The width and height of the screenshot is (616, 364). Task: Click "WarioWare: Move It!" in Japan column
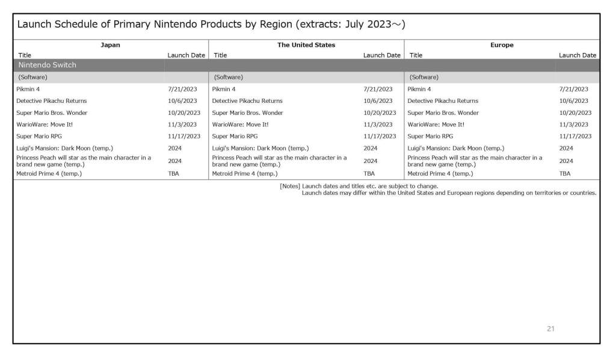(45, 125)
